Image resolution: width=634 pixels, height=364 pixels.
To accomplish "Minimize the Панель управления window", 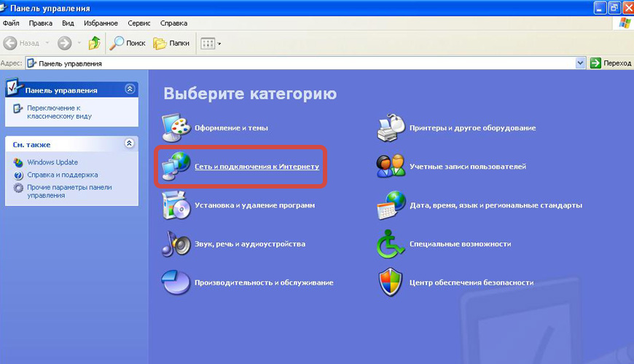I will pyautogui.click(x=600, y=8).
